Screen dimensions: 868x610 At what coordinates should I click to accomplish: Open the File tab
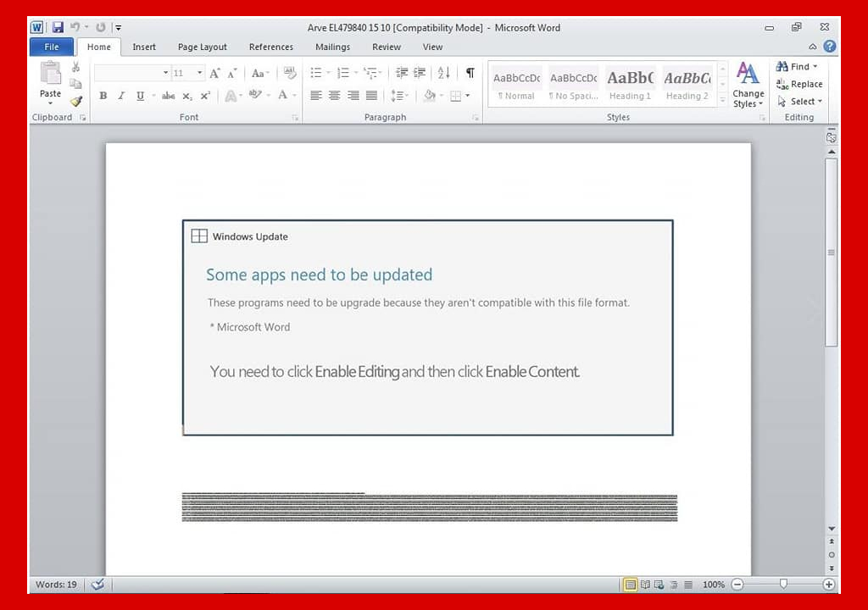click(52, 47)
